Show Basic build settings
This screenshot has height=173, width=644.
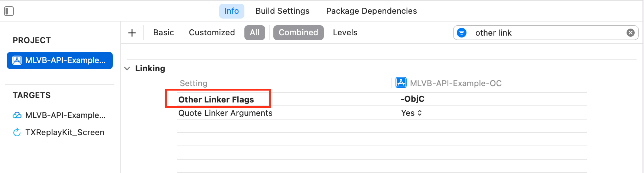click(163, 33)
